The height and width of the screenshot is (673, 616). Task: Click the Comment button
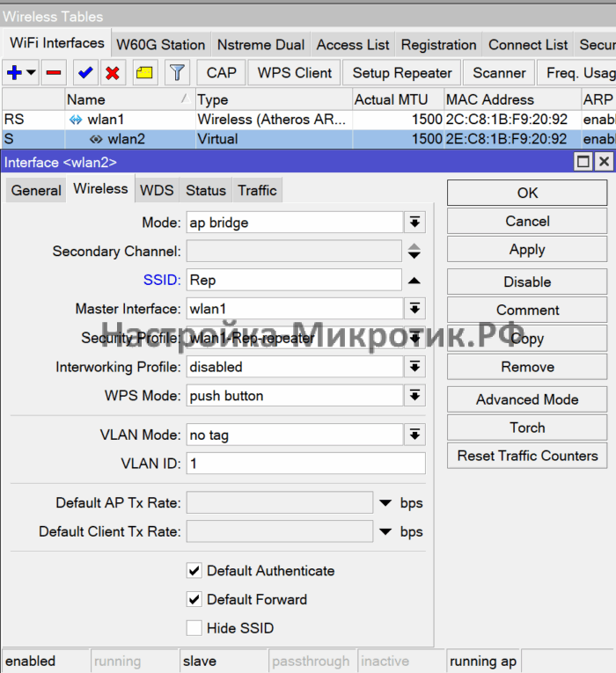[x=527, y=310]
